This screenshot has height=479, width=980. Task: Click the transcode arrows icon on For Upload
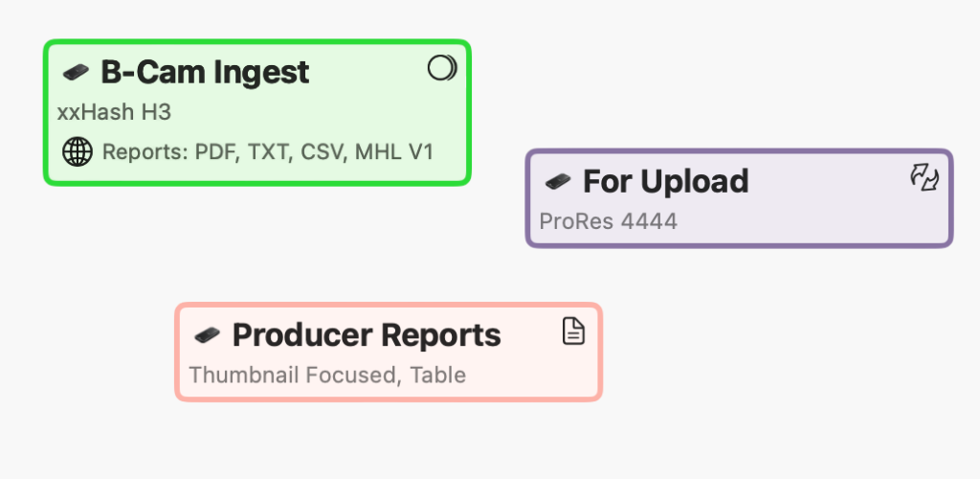click(x=924, y=177)
